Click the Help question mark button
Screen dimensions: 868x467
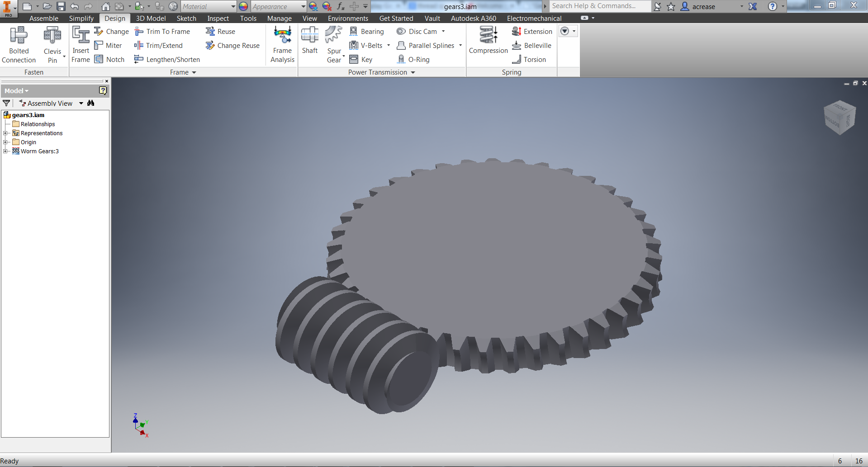click(773, 6)
